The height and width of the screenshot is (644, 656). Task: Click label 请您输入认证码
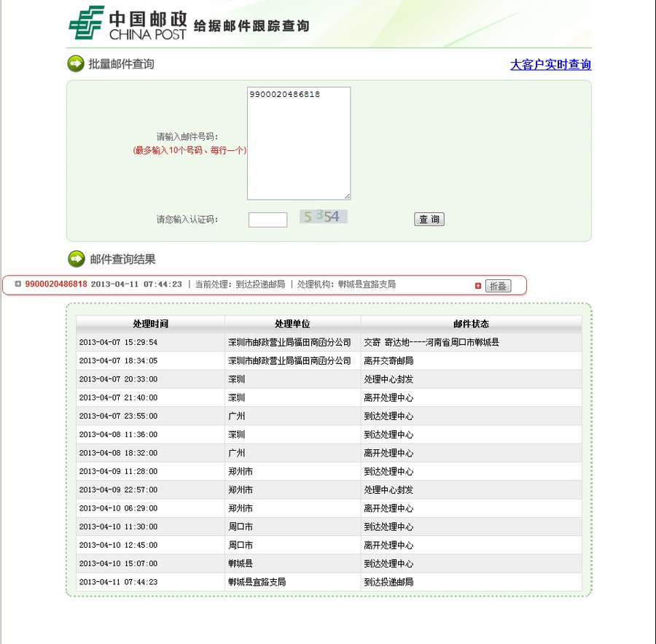[187, 220]
